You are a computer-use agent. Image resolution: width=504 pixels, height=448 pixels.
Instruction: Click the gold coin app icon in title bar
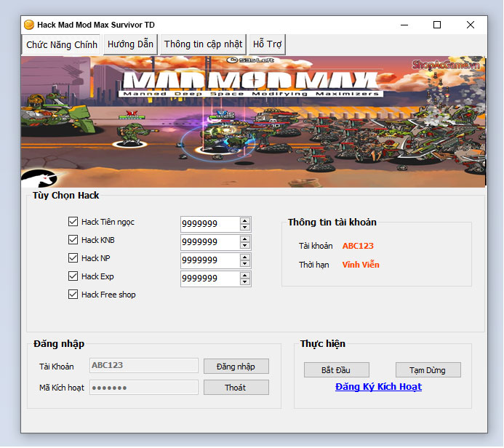pyautogui.click(x=29, y=25)
